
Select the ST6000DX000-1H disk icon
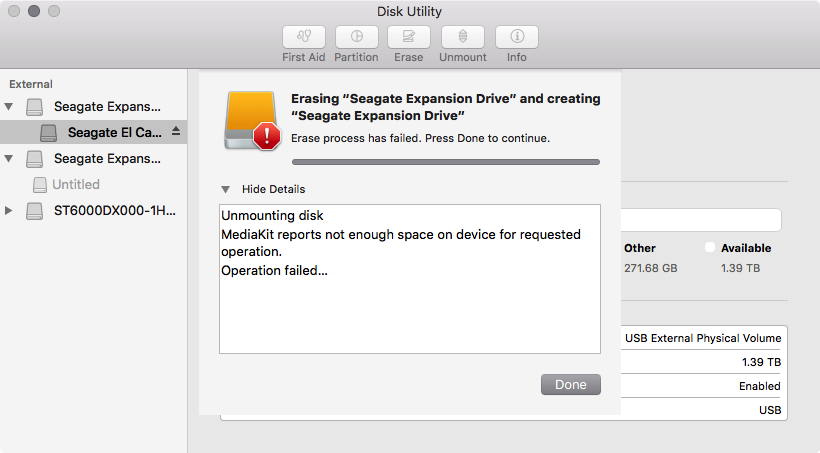(x=35, y=211)
